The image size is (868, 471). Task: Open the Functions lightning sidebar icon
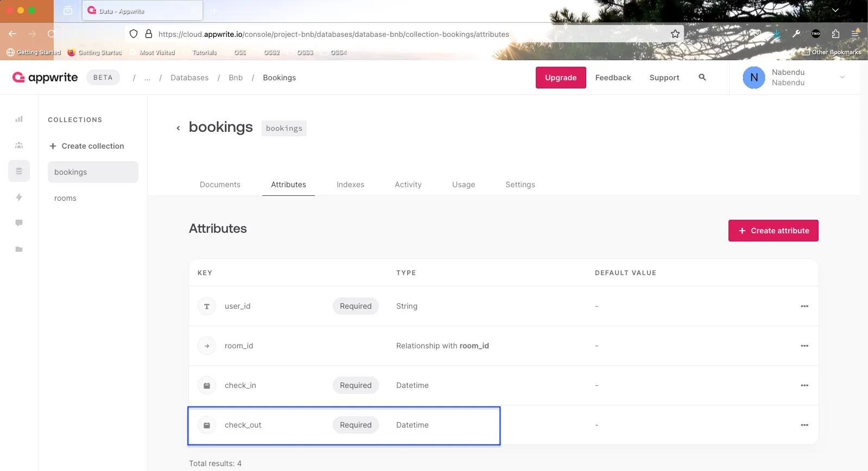coord(19,197)
